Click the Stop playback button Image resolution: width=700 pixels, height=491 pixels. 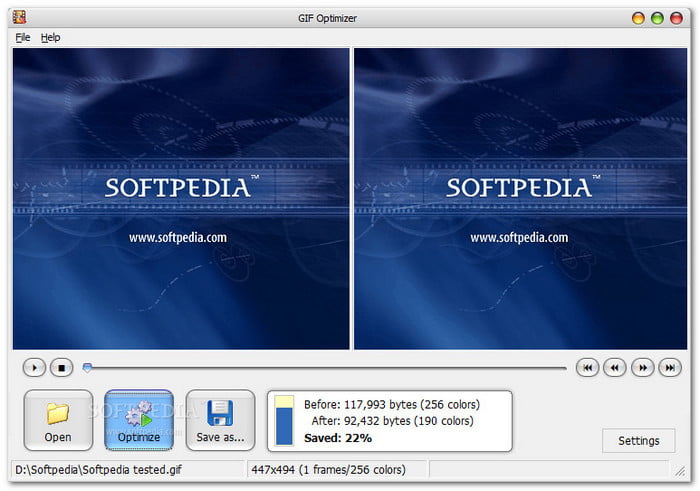coord(62,368)
